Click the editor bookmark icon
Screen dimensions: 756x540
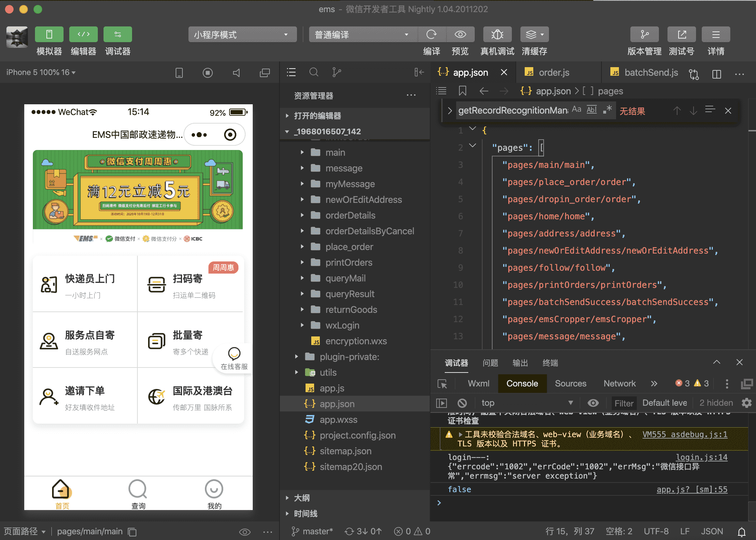(463, 91)
